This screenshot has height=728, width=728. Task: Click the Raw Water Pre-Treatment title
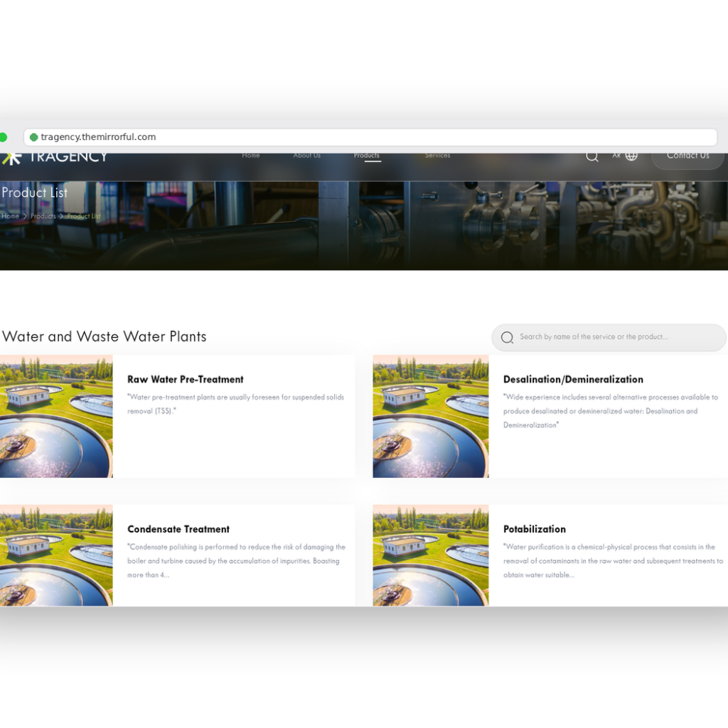186,380
